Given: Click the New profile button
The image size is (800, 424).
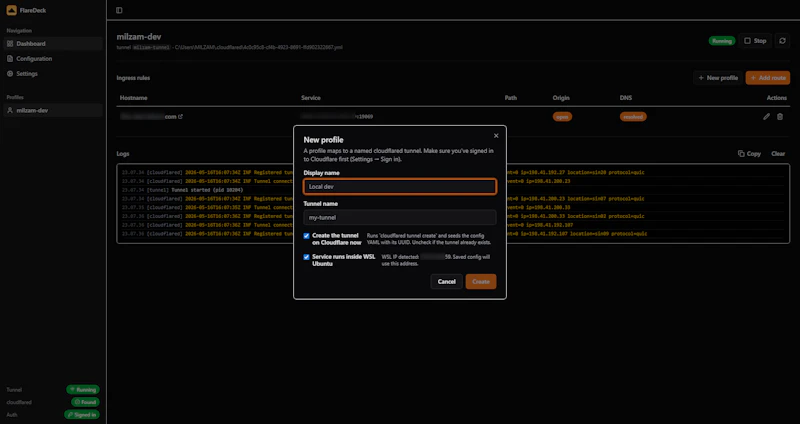Looking at the screenshot, I should click(x=718, y=78).
